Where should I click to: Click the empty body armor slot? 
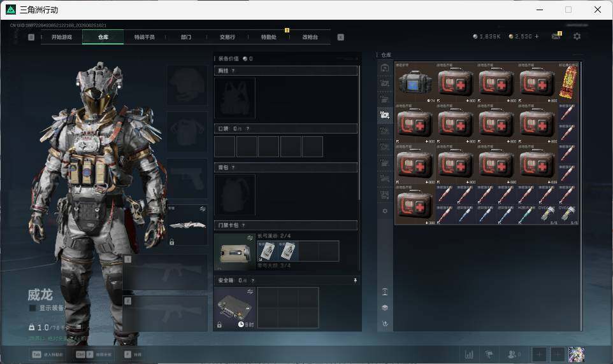[x=187, y=132]
